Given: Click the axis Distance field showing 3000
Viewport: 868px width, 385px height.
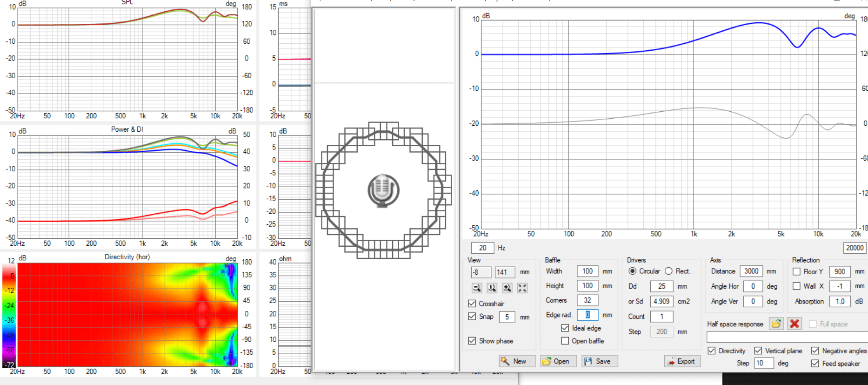Looking at the screenshot, I should tap(751, 271).
